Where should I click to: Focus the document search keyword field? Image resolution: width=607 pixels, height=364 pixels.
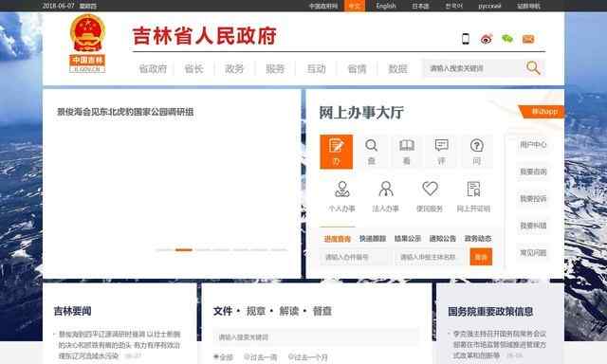tap(316, 337)
